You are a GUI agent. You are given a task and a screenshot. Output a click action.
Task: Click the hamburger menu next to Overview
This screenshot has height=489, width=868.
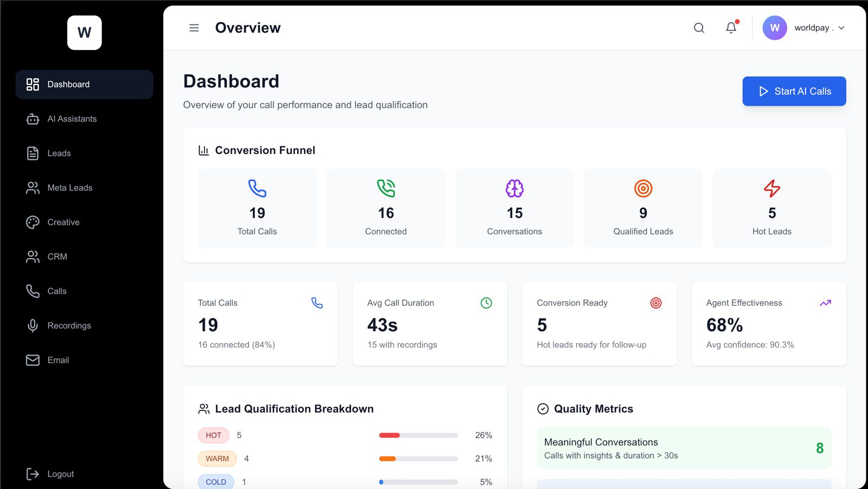pyautogui.click(x=194, y=28)
